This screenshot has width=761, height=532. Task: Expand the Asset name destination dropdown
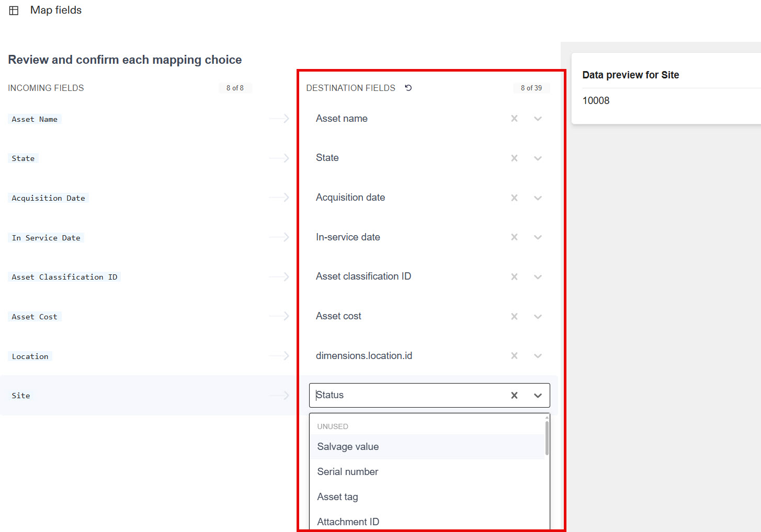[x=538, y=119]
